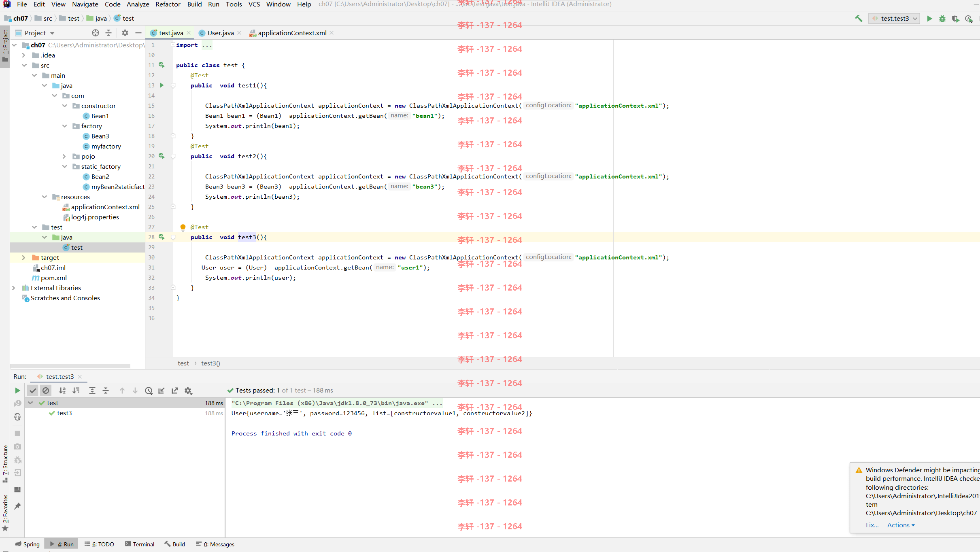Expand the pojo package
The image size is (980, 552).
[x=64, y=156]
